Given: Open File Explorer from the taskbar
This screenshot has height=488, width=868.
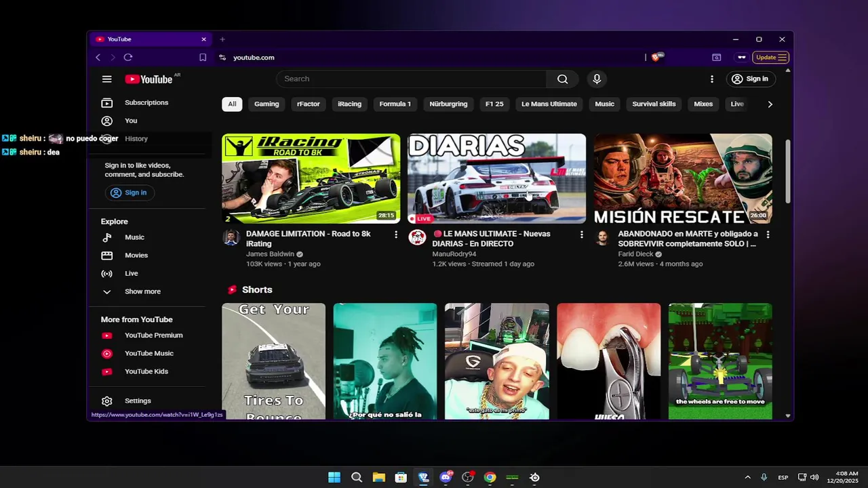Looking at the screenshot, I should (378, 477).
